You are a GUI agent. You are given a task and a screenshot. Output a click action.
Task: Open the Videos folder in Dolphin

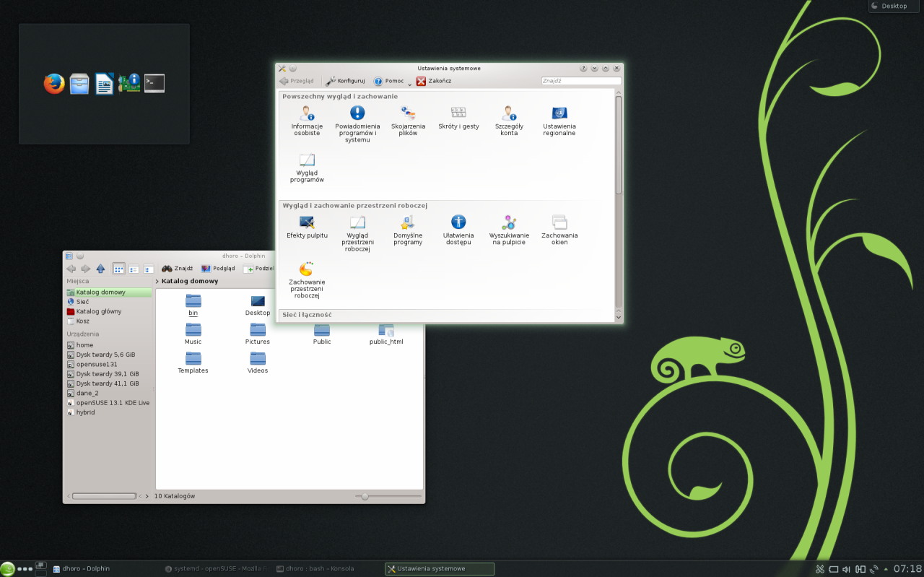258,363
